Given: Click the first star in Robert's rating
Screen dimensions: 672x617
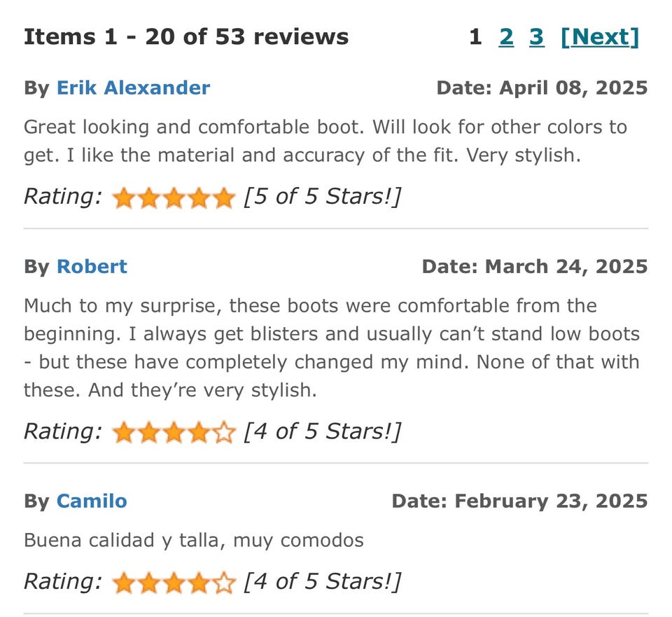Looking at the screenshot, I should pyautogui.click(x=124, y=434).
